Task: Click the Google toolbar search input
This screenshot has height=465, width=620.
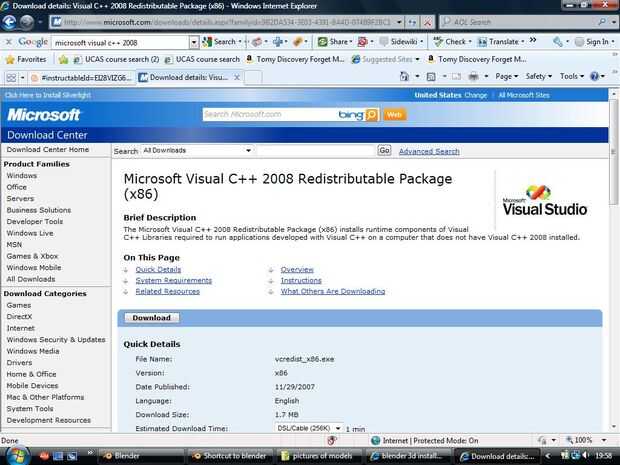Action: [121, 42]
